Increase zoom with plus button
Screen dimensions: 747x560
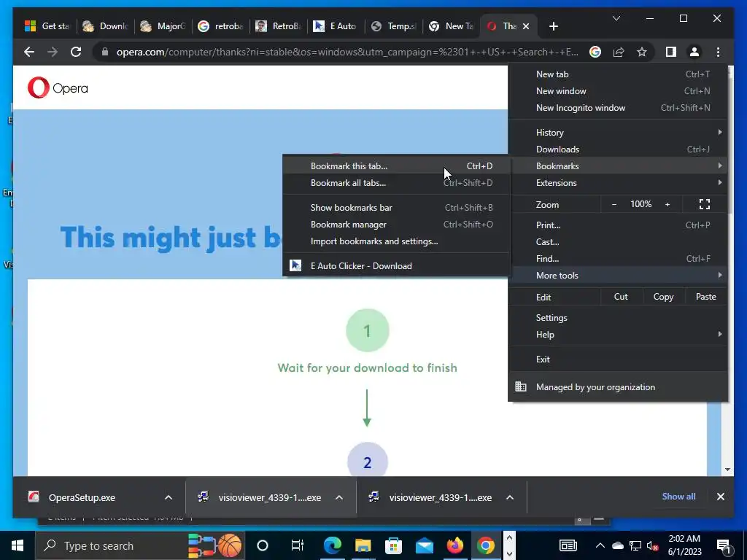[667, 204]
